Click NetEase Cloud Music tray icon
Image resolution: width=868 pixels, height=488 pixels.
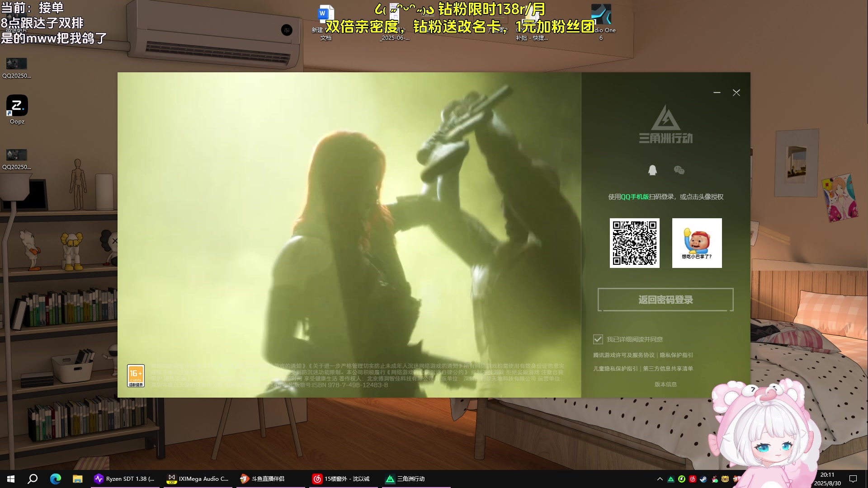[693, 479]
